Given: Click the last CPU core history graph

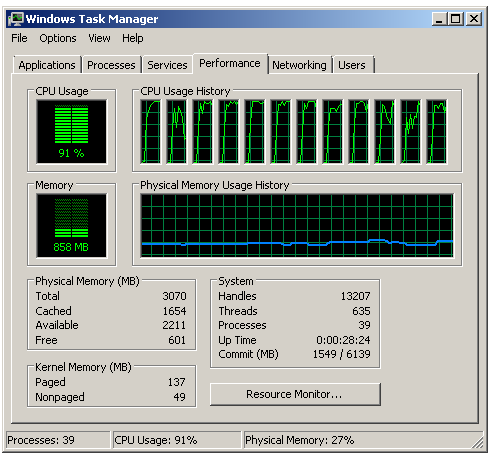Looking at the screenshot, I should click(436, 132).
